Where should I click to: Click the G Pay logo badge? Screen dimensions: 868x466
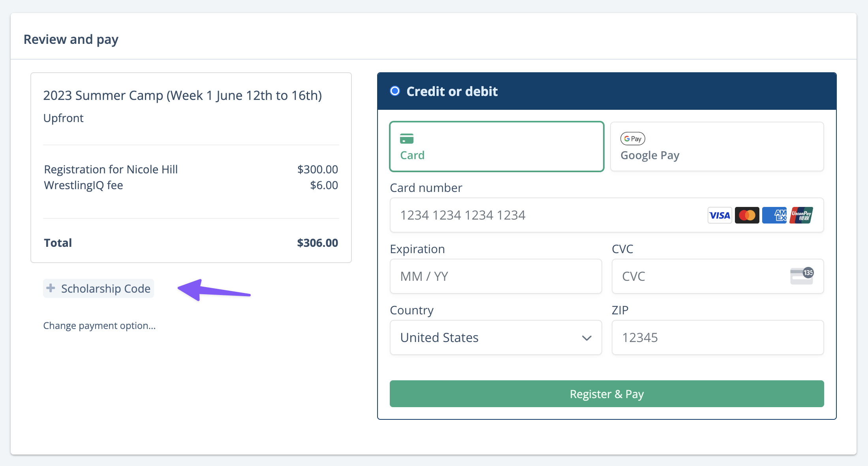click(633, 139)
